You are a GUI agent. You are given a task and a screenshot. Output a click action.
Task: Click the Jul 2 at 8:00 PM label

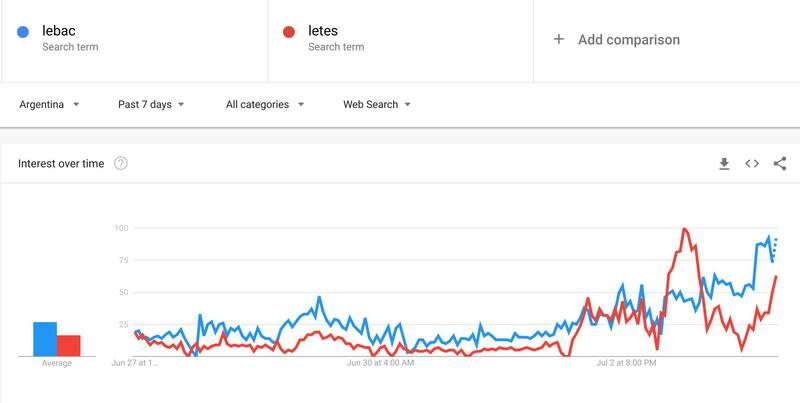627,364
